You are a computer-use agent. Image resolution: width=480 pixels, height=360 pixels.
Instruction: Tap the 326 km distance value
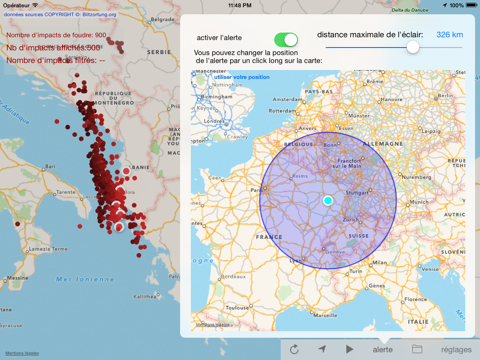click(449, 35)
